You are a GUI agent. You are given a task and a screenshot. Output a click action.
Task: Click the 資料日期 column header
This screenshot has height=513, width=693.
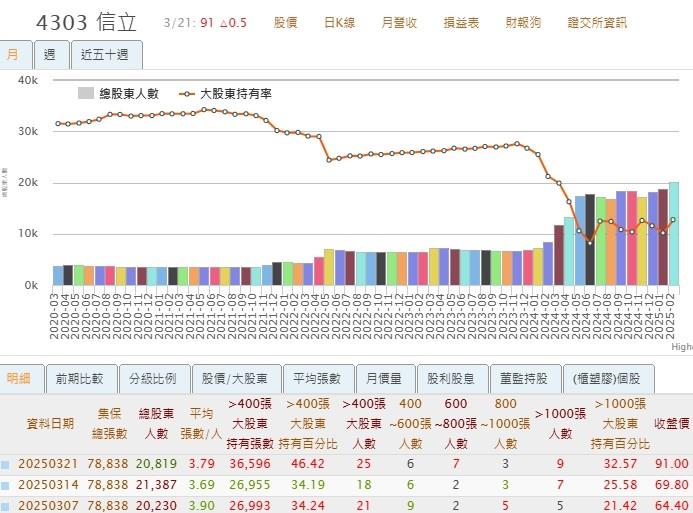click(50, 423)
